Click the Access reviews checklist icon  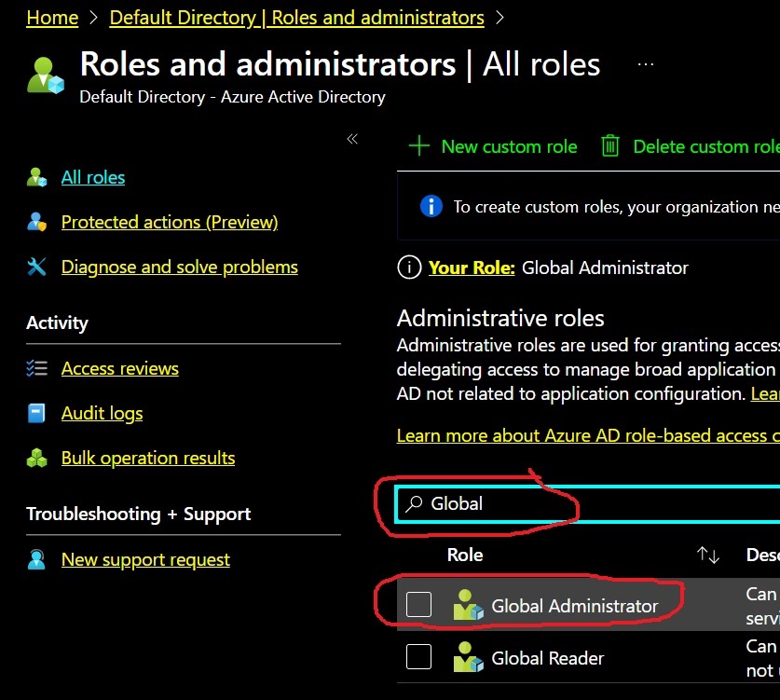[37, 368]
